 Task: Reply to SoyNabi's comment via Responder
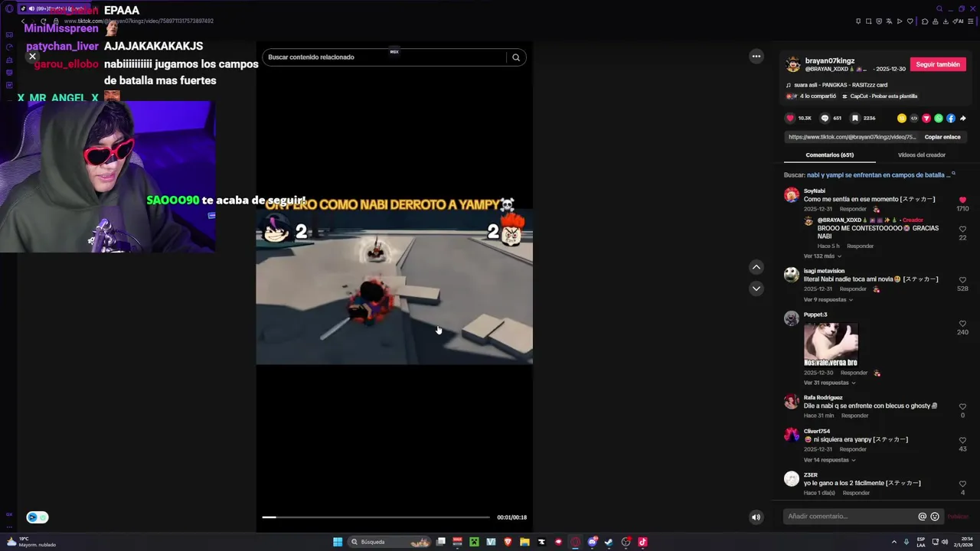(853, 209)
